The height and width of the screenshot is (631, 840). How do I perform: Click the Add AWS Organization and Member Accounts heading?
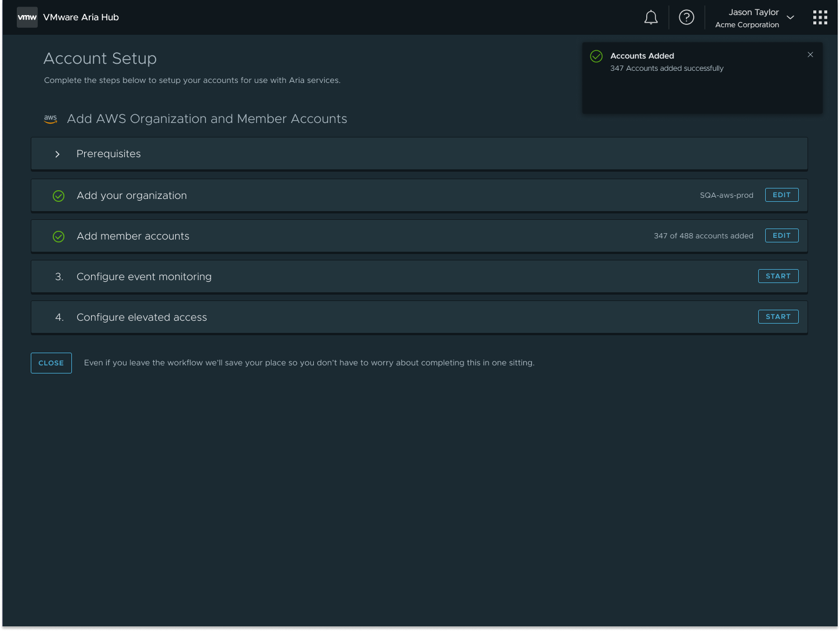207,119
